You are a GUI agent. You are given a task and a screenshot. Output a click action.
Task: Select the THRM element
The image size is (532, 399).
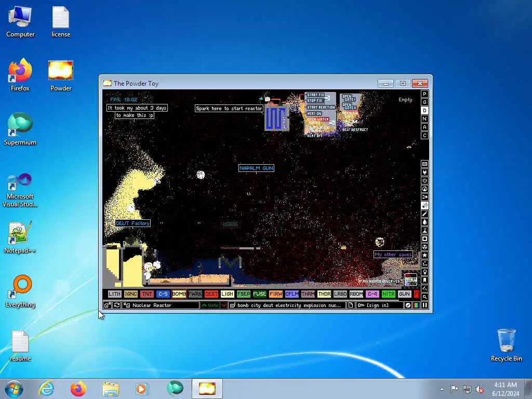coord(308,294)
